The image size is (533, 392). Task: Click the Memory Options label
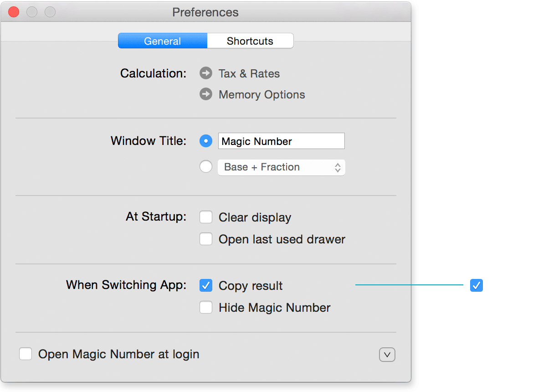point(262,94)
